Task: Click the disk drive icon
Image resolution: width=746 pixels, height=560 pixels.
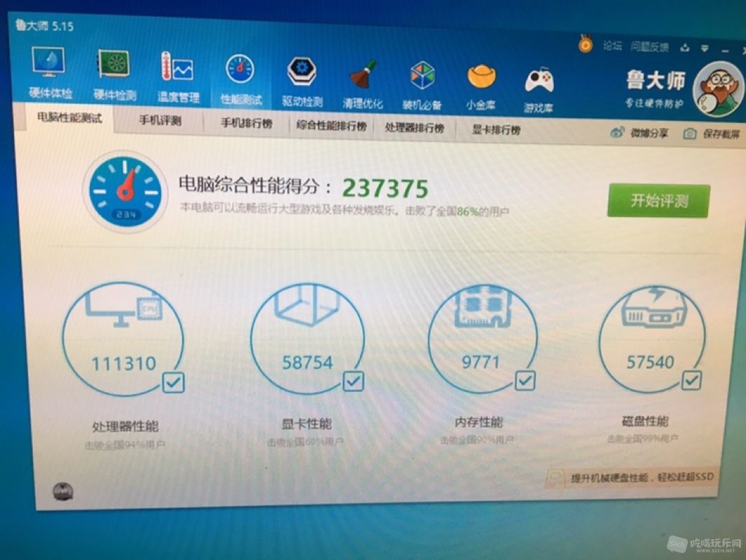Action: [654, 307]
